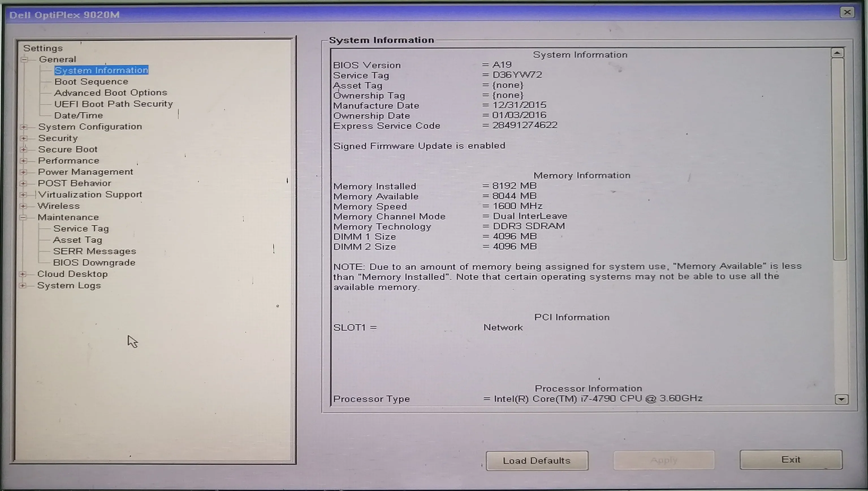Open the Date/Time setting
Viewport: 868px width, 491px height.
pos(79,115)
